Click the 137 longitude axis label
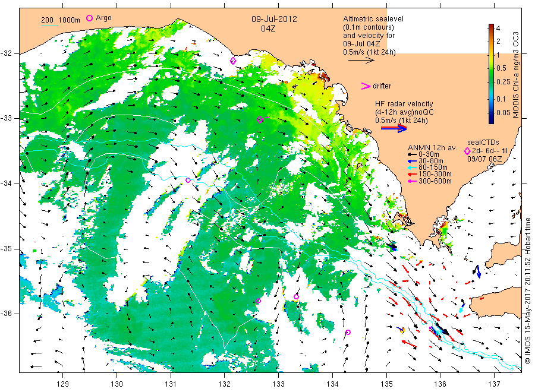This screenshot has width=535, height=392. pyautogui.click(x=494, y=384)
